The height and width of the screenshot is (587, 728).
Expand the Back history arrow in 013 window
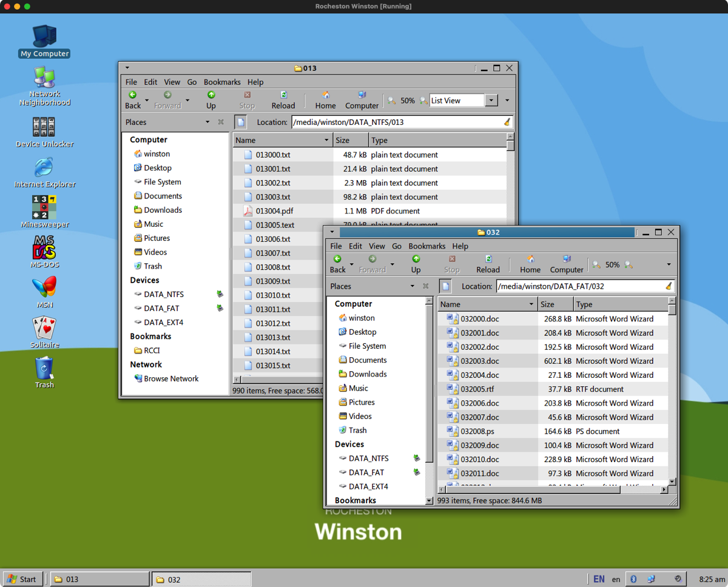[x=147, y=101]
